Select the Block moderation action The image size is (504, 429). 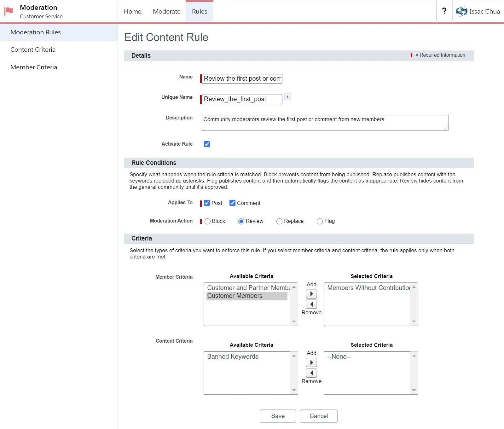coord(207,221)
